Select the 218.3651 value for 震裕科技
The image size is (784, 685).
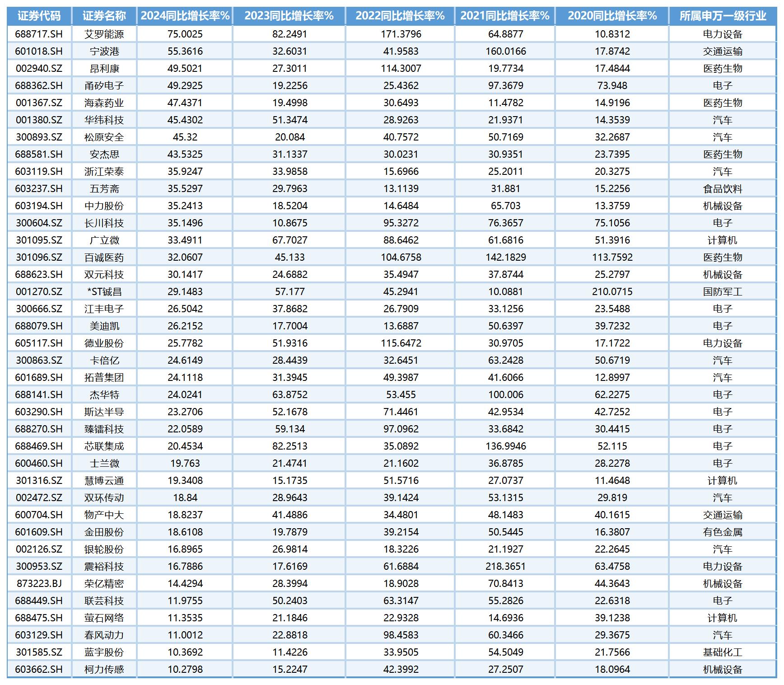[x=505, y=567]
